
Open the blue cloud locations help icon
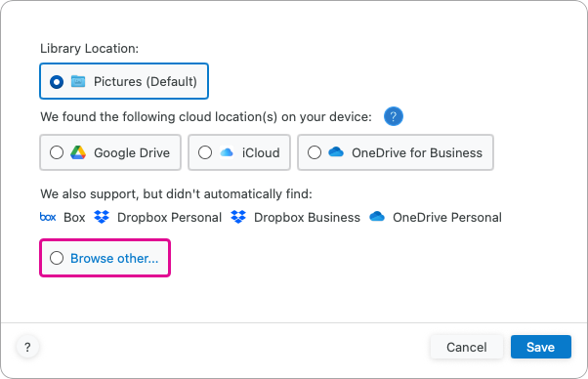[394, 116]
